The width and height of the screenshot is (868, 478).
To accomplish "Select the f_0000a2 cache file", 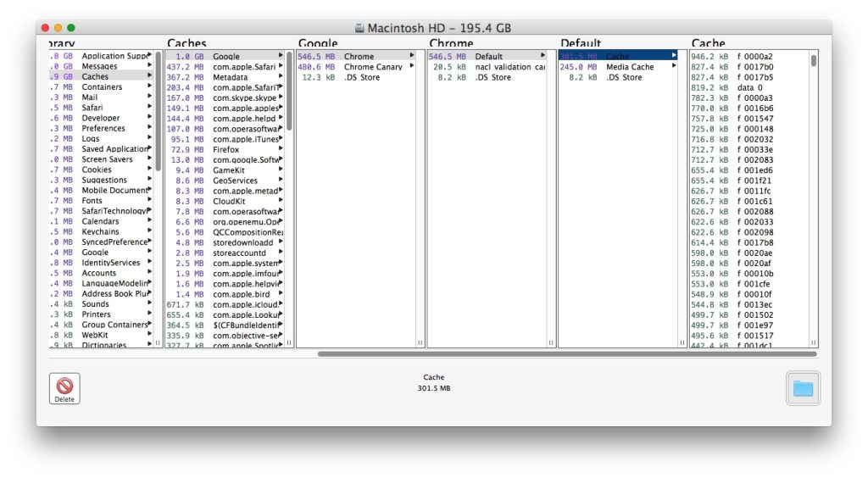I will click(749, 56).
